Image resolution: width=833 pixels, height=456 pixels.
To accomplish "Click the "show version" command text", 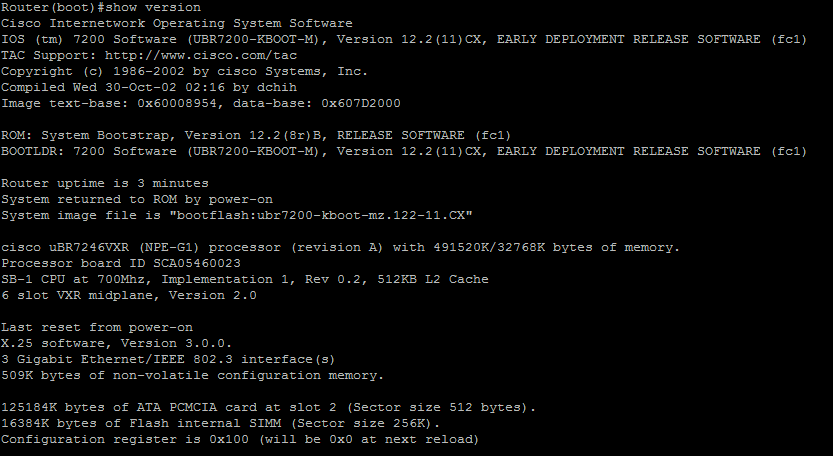I will click(154, 7).
